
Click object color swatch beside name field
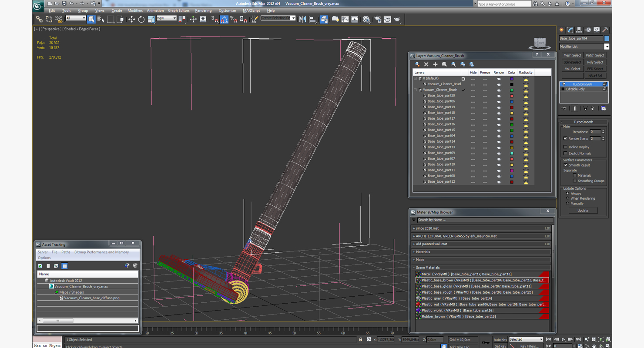coord(607,38)
